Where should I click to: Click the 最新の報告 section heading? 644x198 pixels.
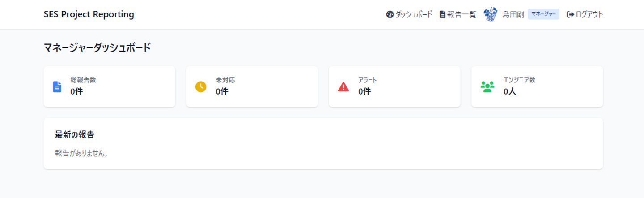tap(75, 134)
